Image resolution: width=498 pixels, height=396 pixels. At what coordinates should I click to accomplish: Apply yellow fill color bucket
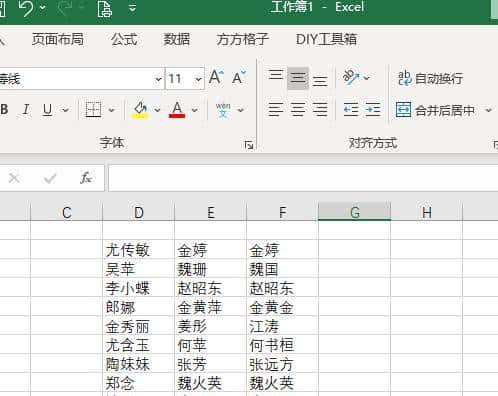coord(140,110)
